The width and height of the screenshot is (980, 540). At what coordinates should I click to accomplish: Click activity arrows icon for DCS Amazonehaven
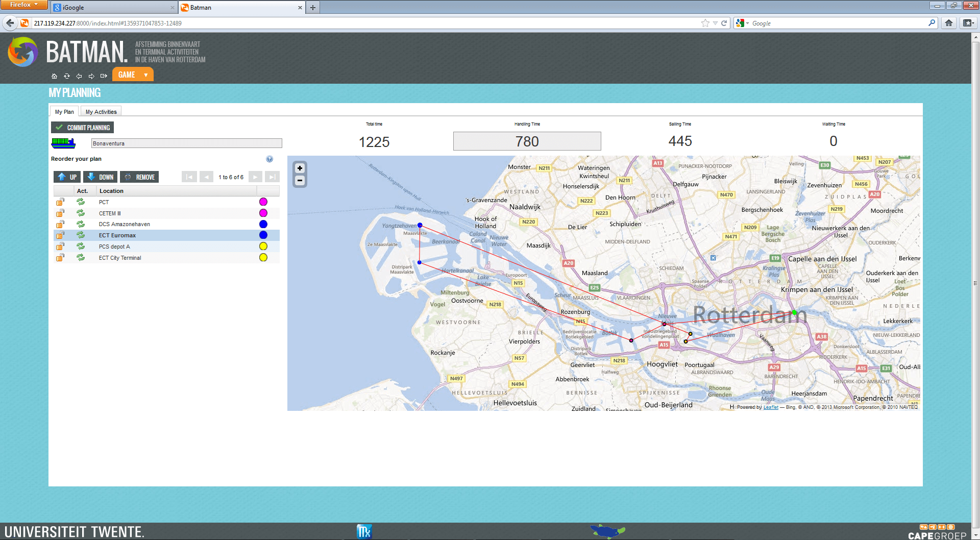[81, 224]
